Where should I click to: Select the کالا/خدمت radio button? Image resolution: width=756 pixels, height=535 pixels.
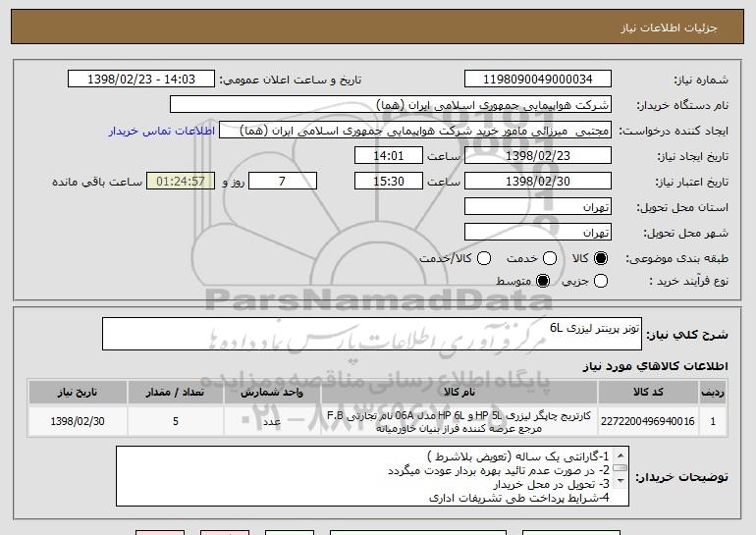484,258
